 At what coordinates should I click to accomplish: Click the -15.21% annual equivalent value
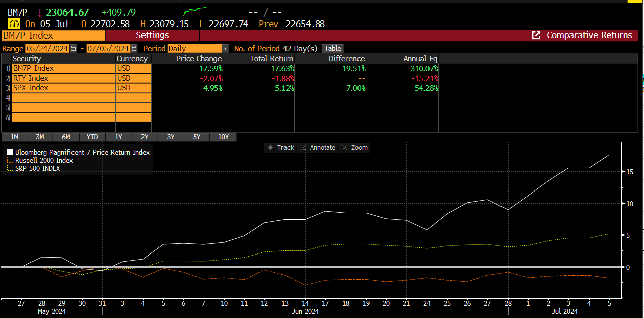(x=423, y=78)
